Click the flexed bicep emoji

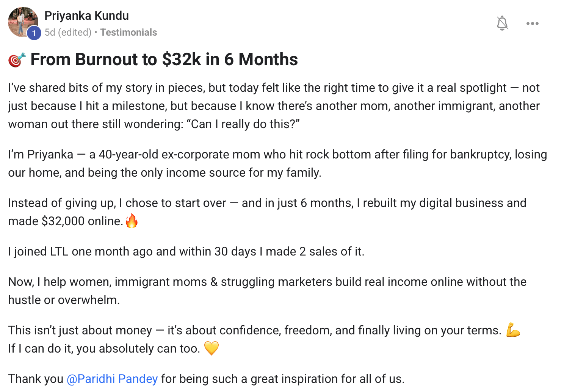tap(513, 330)
